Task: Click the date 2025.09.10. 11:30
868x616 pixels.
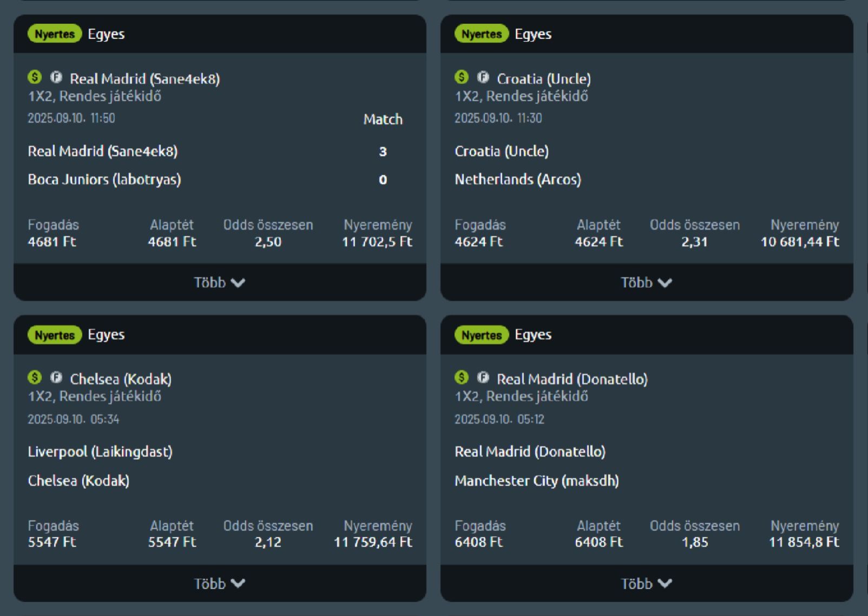Action: click(x=498, y=118)
